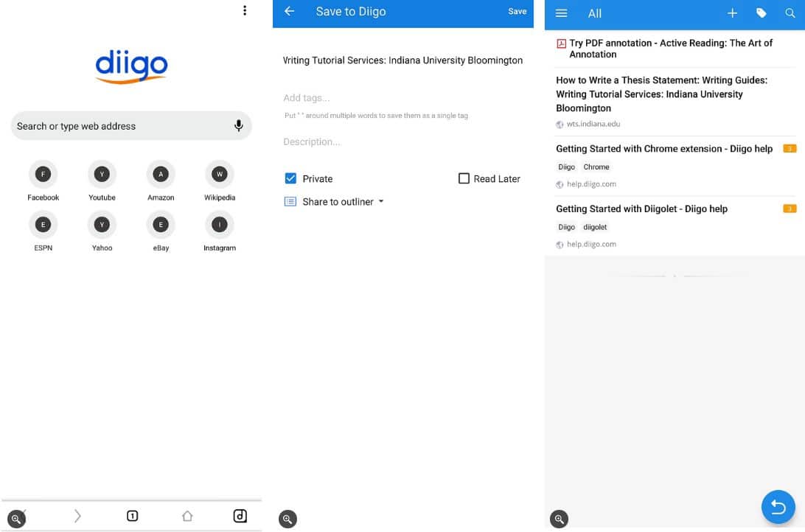Expand the Share to outliner dropdown

click(x=334, y=202)
